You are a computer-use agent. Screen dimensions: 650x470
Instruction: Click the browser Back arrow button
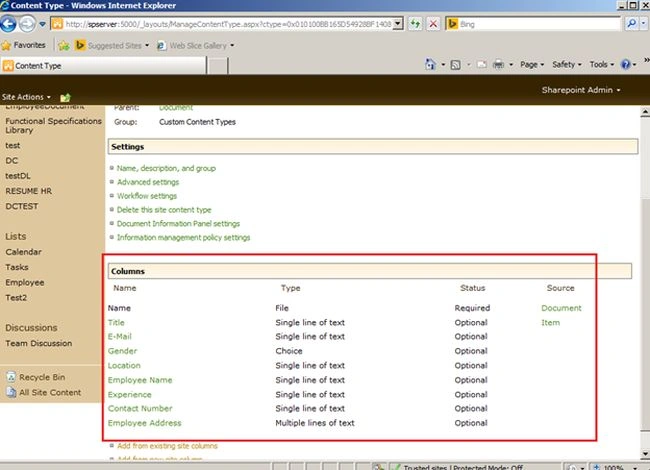coord(8,24)
